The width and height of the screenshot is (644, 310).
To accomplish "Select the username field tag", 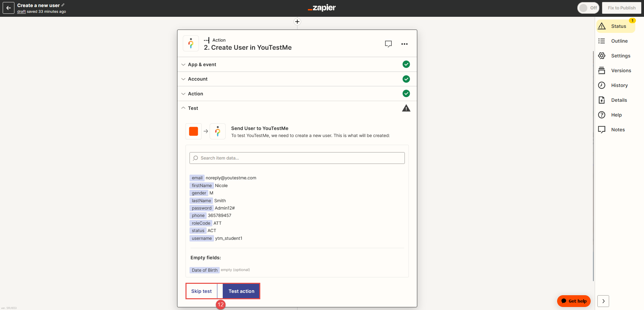I will point(202,238).
